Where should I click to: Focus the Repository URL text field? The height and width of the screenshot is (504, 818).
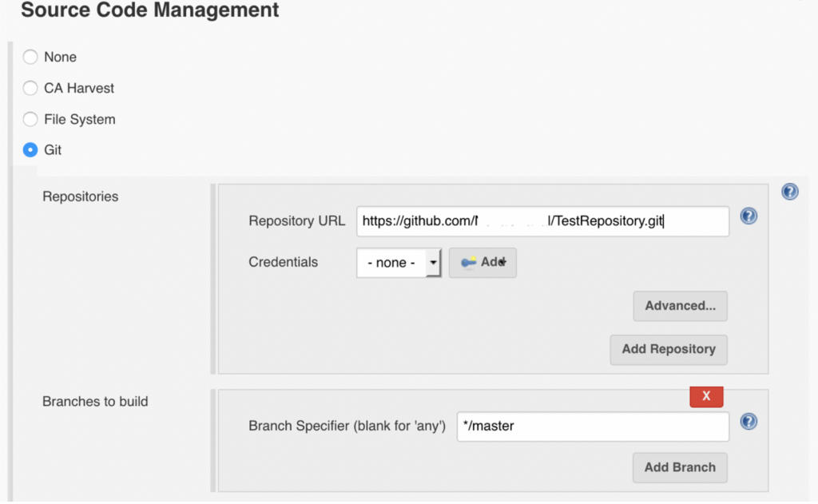pos(542,221)
